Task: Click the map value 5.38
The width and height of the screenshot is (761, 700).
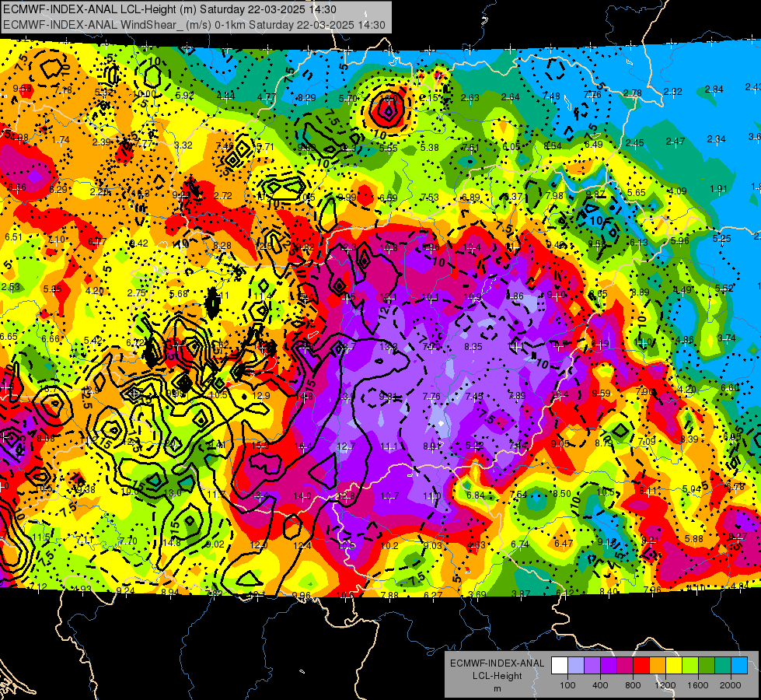Action: [x=430, y=148]
